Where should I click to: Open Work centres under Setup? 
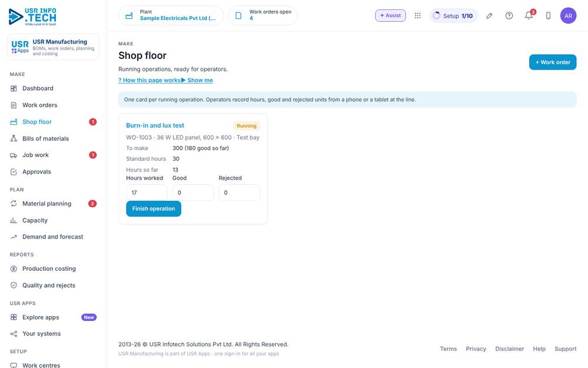pos(54,365)
